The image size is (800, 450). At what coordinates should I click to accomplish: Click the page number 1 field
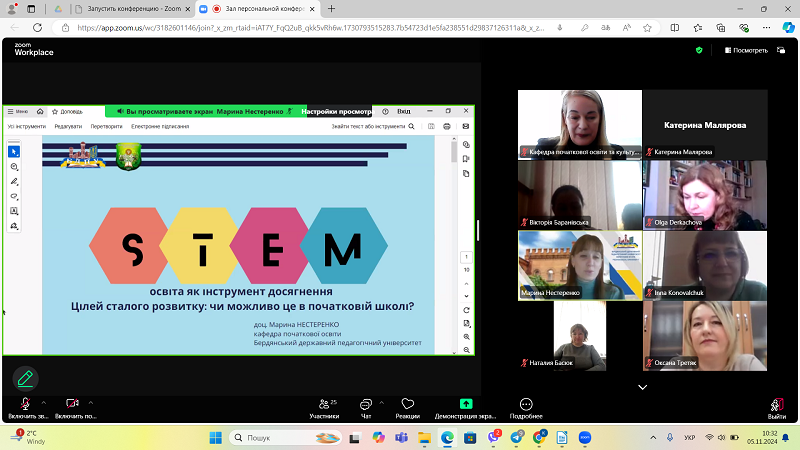466,257
